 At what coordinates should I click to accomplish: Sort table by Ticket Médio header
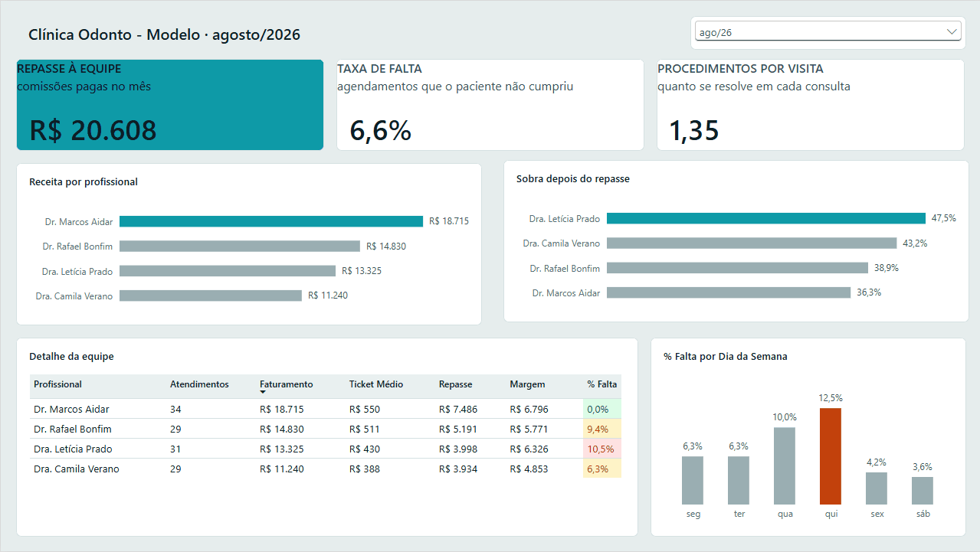[376, 384]
